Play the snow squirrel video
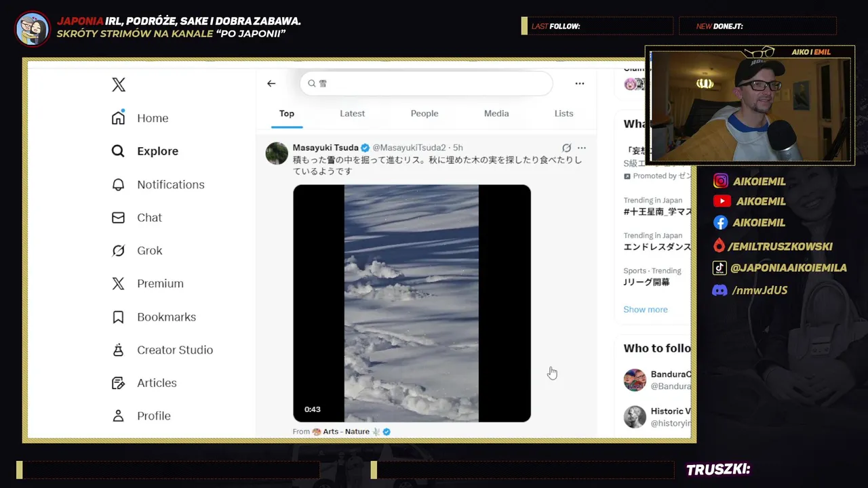This screenshot has width=868, height=488. (412, 303)
